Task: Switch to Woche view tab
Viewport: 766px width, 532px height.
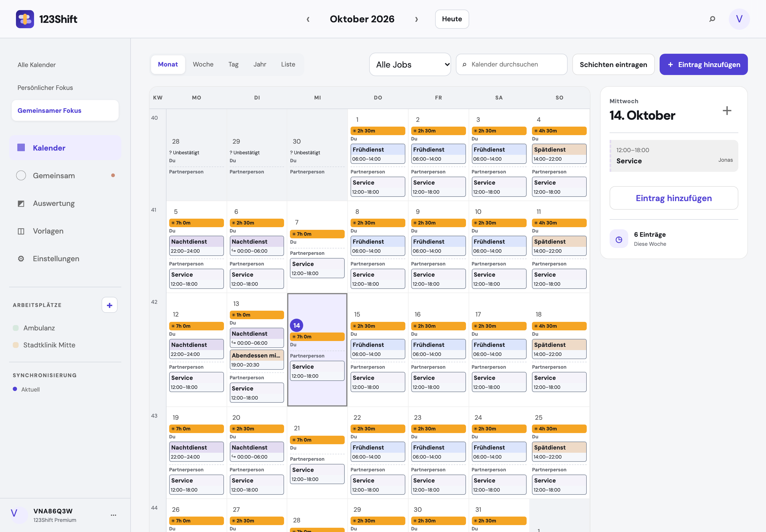Action: (x=203, y=64)
